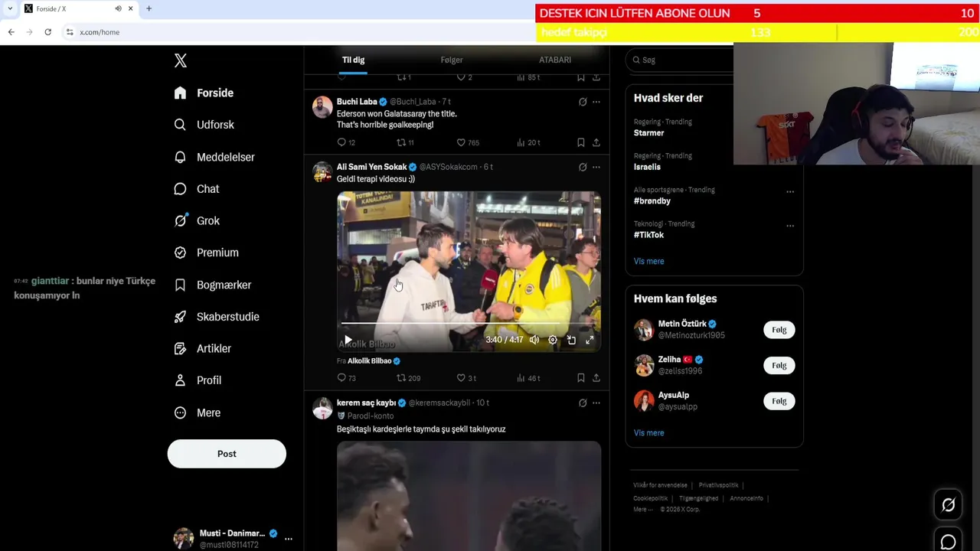Screen dimensions: 980x551
Task: Open #brøndby trending topic
Action: pos(652,201)
